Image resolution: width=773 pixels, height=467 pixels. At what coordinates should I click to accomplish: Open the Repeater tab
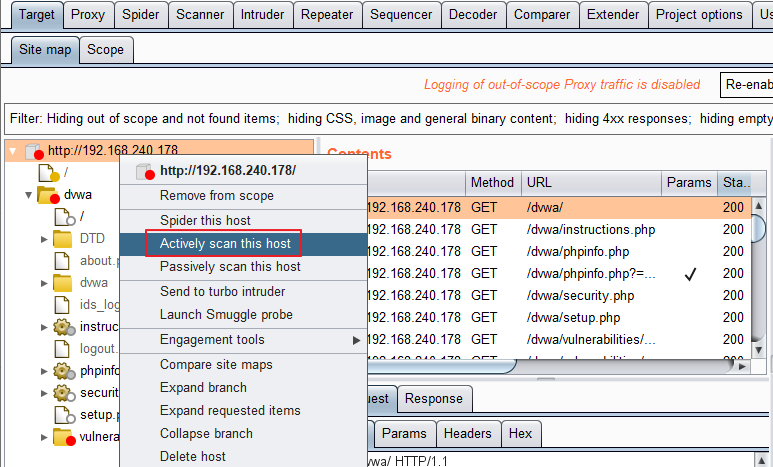click(x=327, y=15)
